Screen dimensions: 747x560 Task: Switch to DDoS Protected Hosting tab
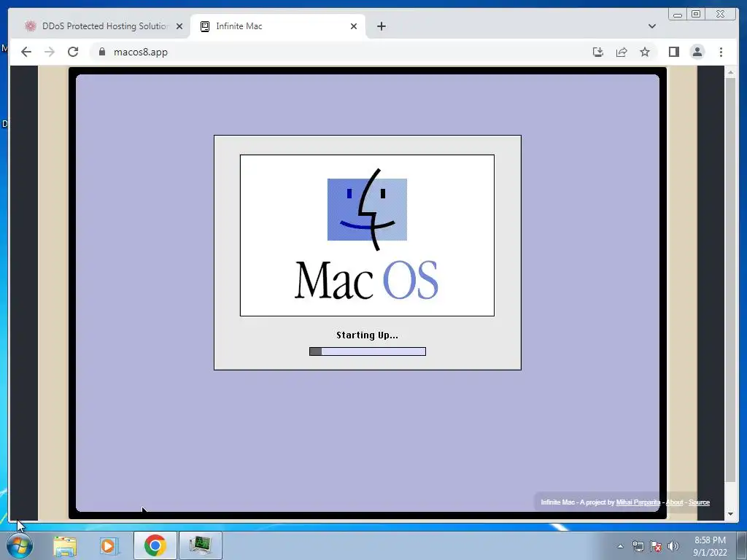105,26
